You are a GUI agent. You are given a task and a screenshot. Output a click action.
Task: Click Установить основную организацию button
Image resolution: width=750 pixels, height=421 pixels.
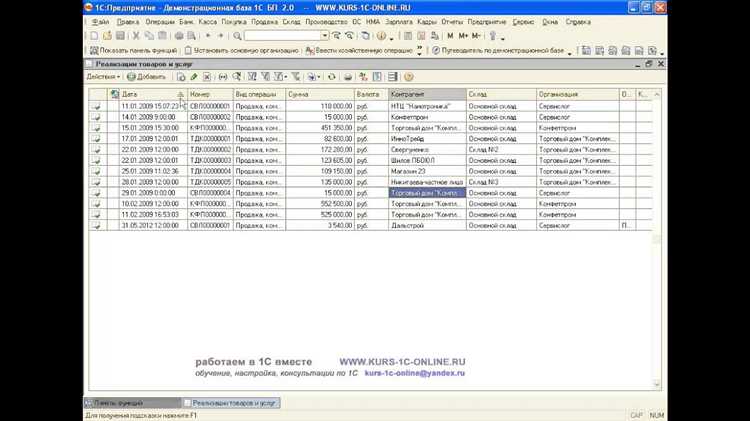[242, 50]
